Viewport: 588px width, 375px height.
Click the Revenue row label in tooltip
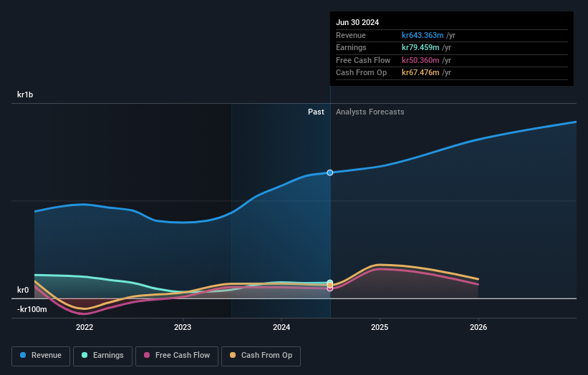[x=351, y=35]
